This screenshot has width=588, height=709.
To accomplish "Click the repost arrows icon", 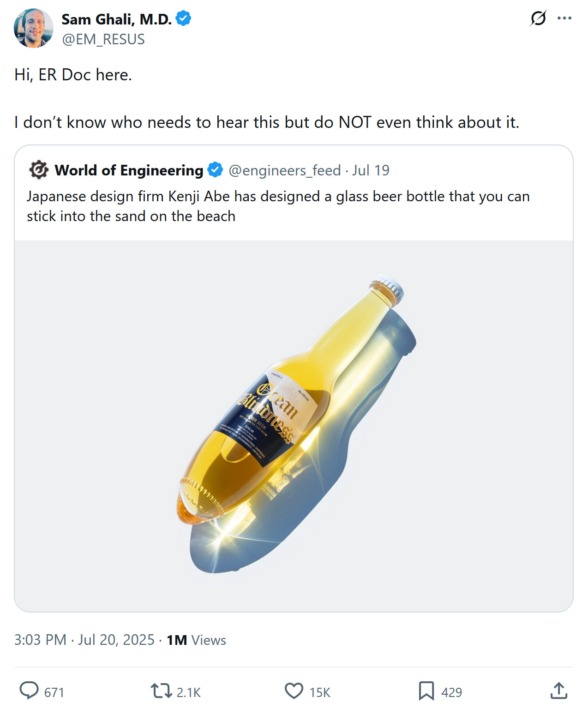I will click(161, 691).
